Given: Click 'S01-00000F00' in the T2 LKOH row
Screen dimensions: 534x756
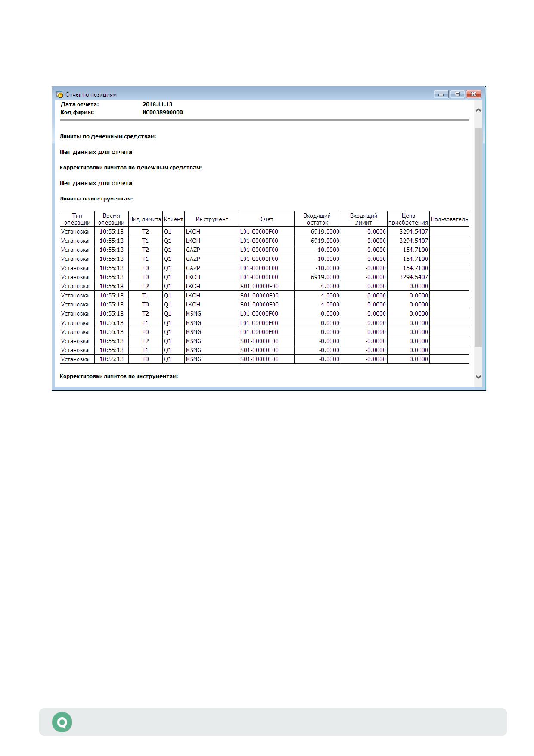Looking at the screenshot, I should pos(259,286).
